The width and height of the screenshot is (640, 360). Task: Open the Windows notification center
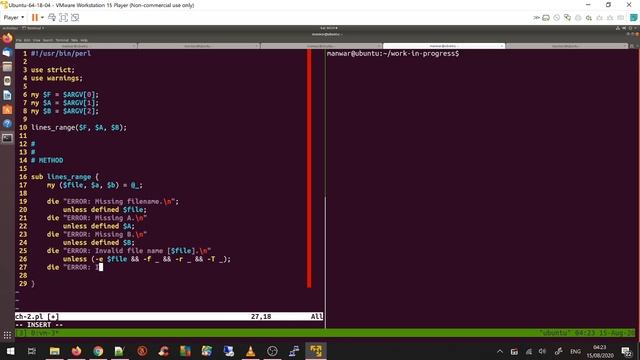pos(626,351)
